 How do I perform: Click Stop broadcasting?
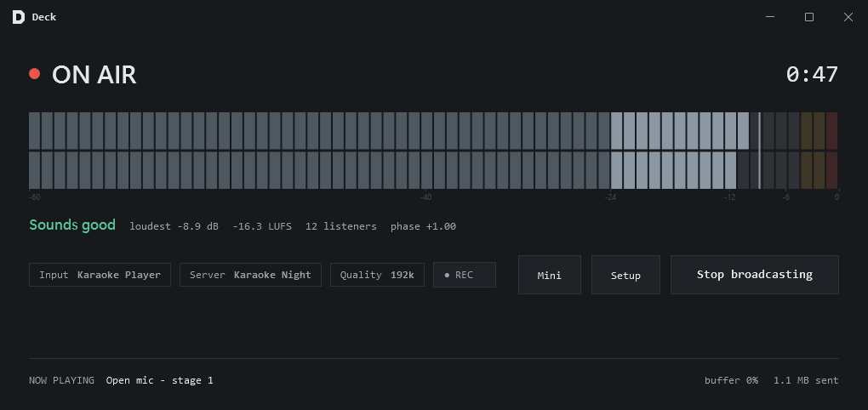[755, 275]
